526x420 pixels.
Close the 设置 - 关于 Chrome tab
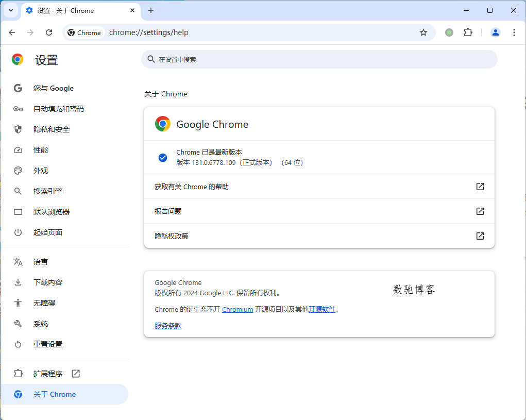pos(132,10)
